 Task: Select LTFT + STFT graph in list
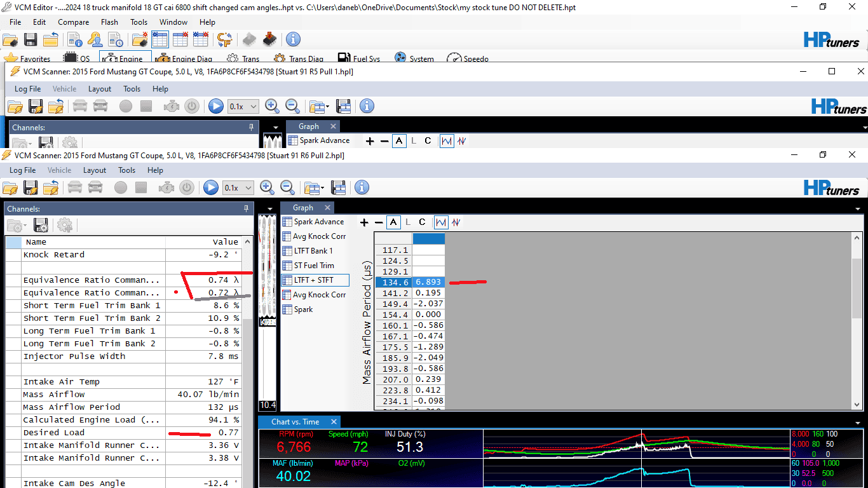pos(315,280)
